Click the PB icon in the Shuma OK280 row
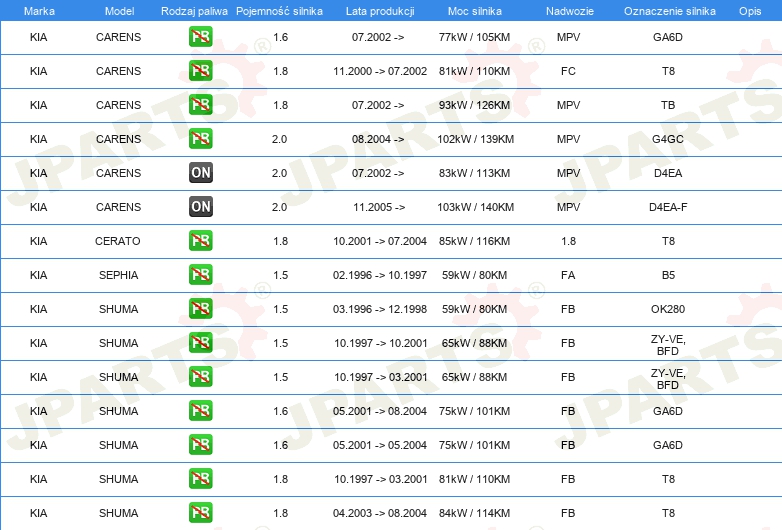The image size is (782, 530). 200,309
